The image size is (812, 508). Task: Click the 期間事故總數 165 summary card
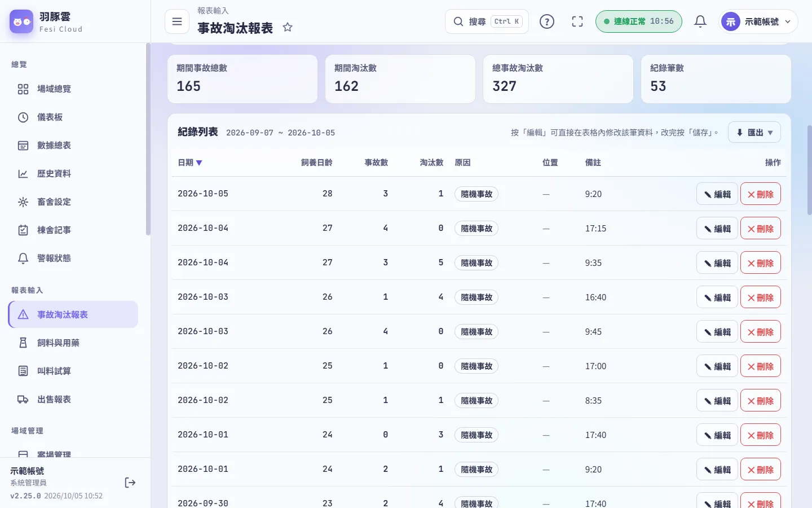coord(242,79)
